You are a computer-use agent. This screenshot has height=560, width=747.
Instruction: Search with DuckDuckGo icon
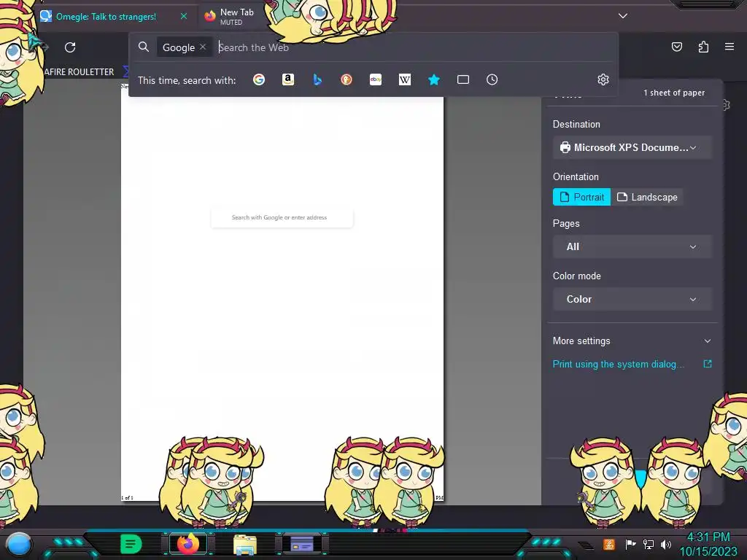pos(347,79)
